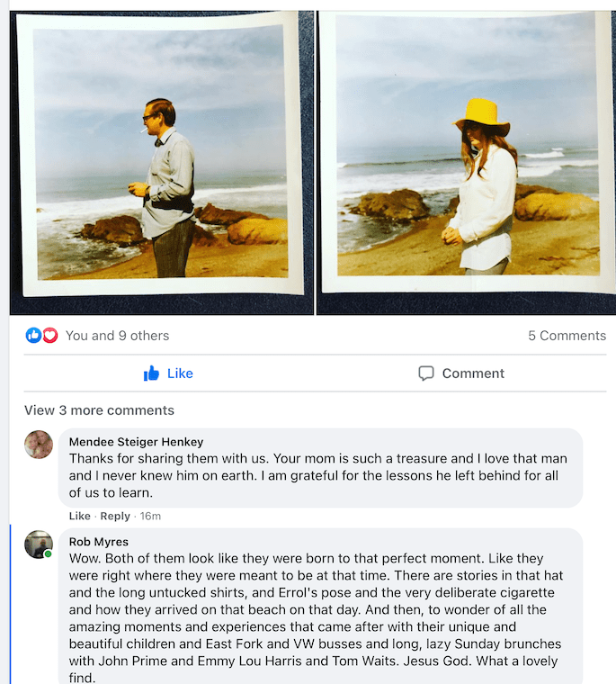Open Mendee Steiger Henkey's profile picture
This screenshot has width=616, height=684.
pos(39,444)
